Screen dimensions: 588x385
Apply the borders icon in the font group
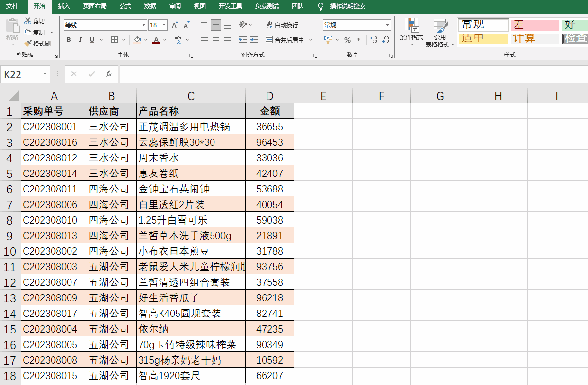[114, 40]
